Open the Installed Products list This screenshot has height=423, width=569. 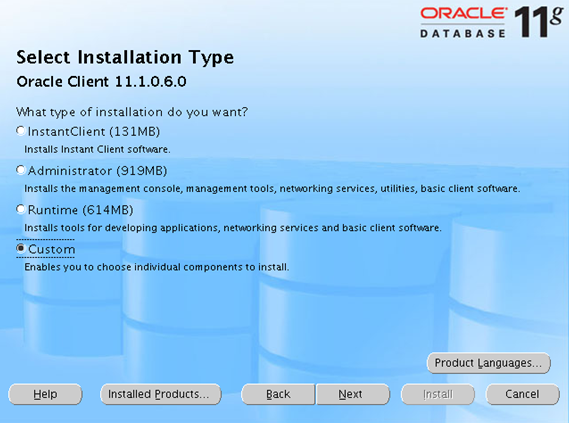click(x=160, y=394)
